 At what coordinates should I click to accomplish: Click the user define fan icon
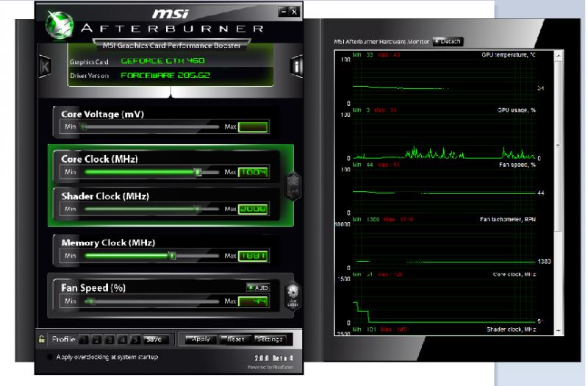(x=293, y=296)
